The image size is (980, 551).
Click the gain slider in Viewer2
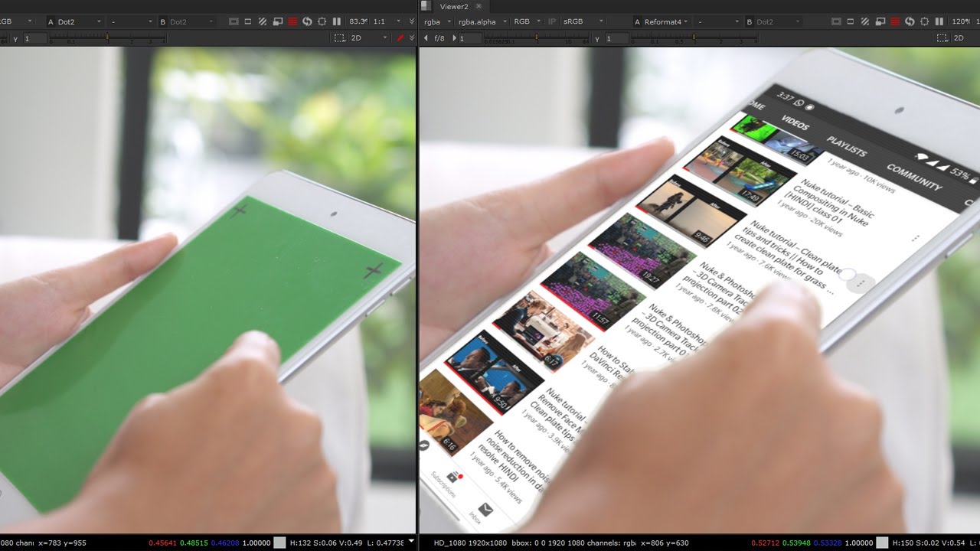(538, 38)
